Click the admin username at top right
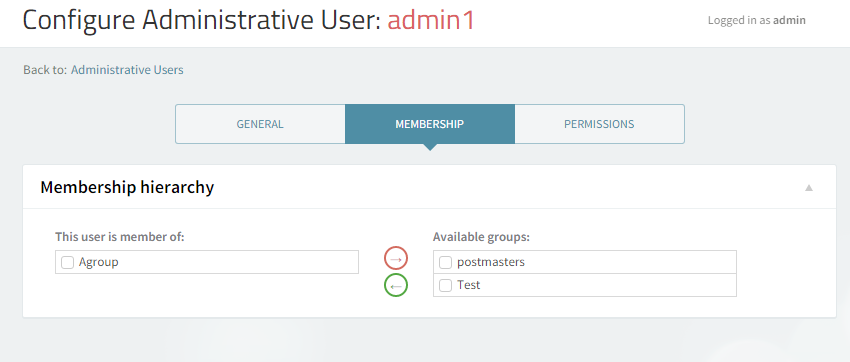 coord(789,21)
